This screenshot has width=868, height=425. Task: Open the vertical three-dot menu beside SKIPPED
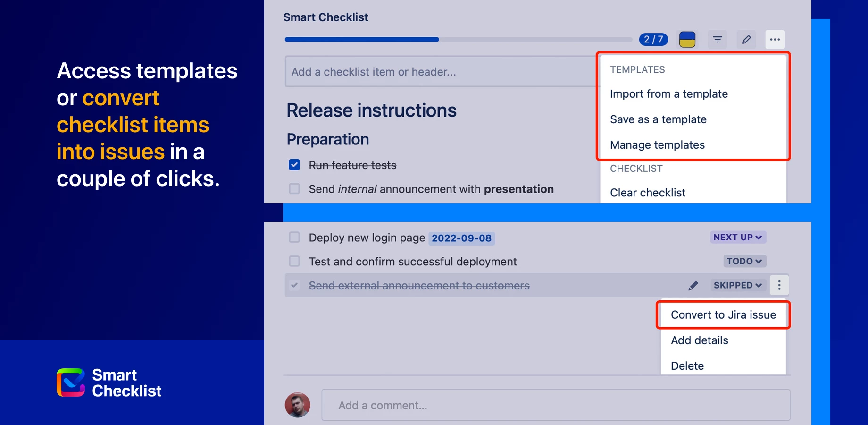[779, 285]
